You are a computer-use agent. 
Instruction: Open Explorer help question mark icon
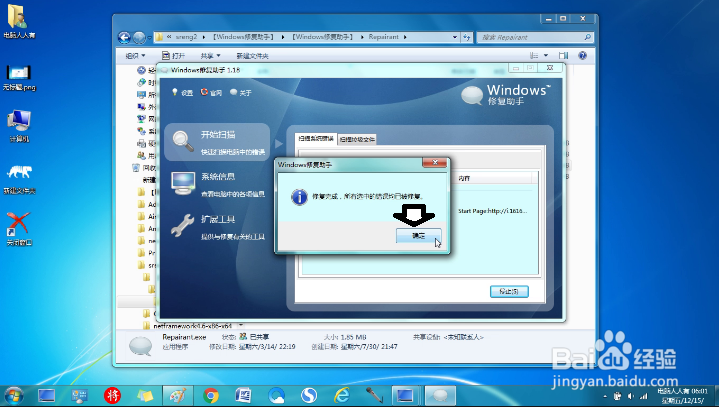[582, 55]
